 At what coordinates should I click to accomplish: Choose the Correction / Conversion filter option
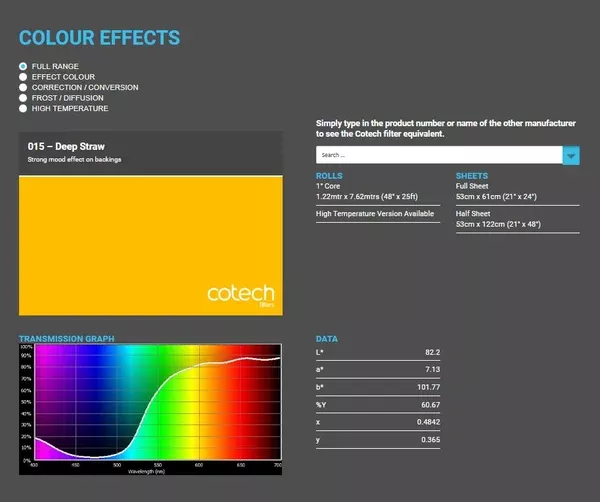tap(23, 88)
